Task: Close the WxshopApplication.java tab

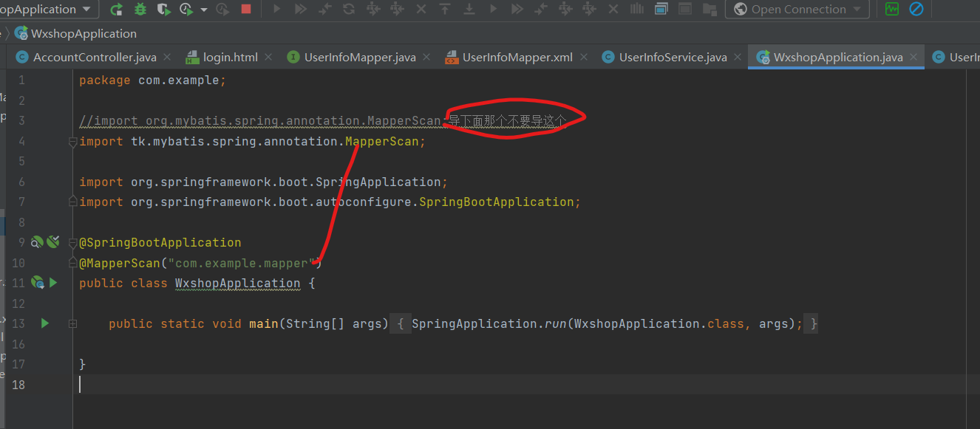Action: pyautogui.click(x=914, y=57)
